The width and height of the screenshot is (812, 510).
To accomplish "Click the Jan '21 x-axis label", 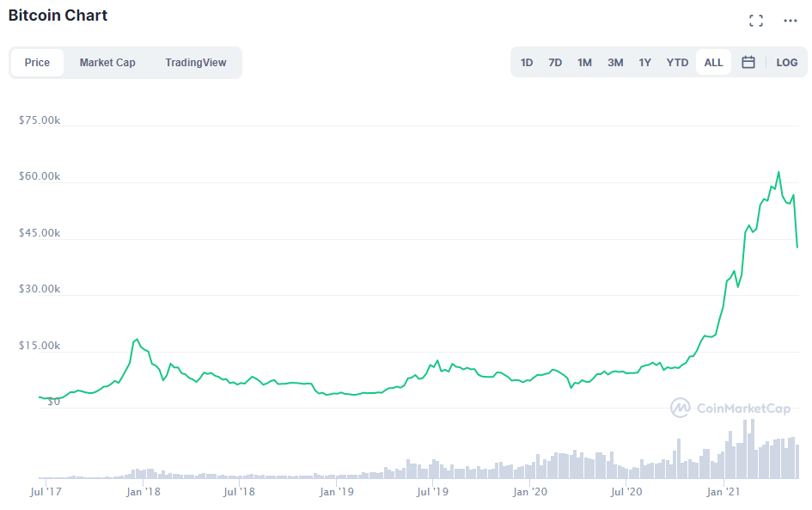I will pos(724,492).
